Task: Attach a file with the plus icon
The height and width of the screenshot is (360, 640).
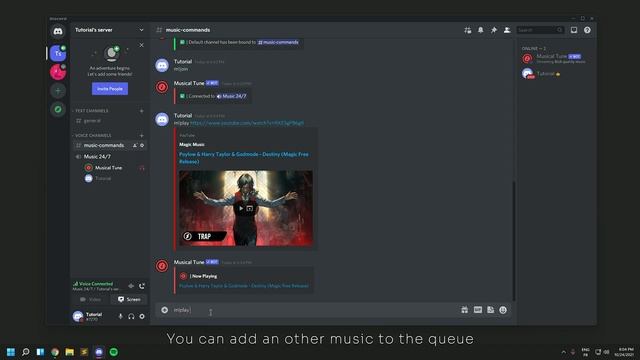Action: pos(164,310)
